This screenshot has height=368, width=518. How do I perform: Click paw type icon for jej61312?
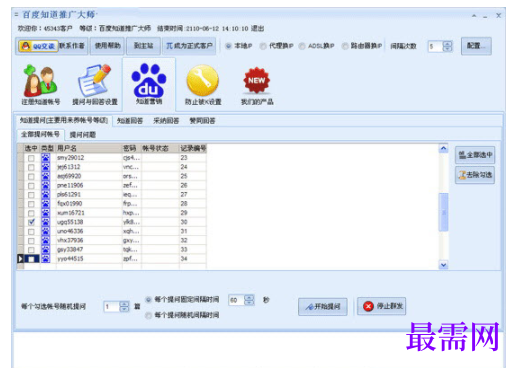click(46, 167)
